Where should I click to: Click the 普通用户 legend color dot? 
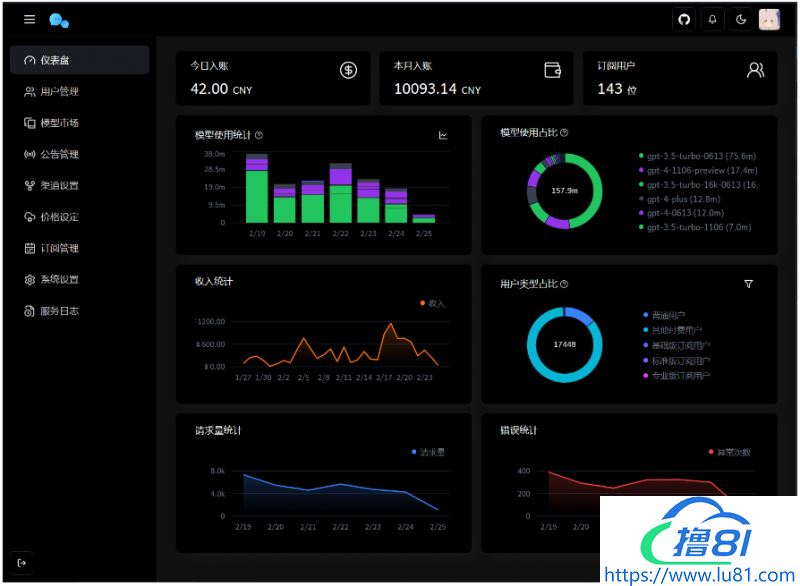point(645,315)
